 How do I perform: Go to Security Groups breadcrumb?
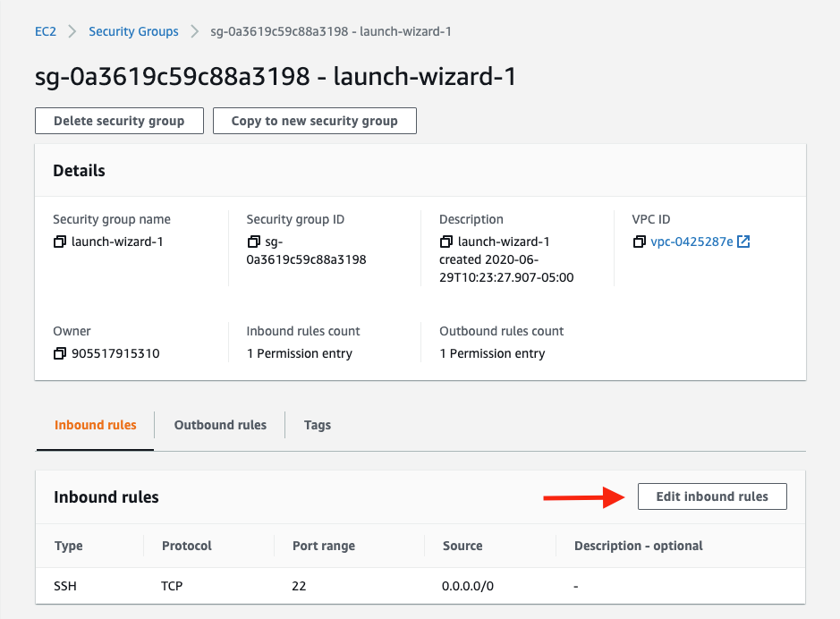point(133,31)
